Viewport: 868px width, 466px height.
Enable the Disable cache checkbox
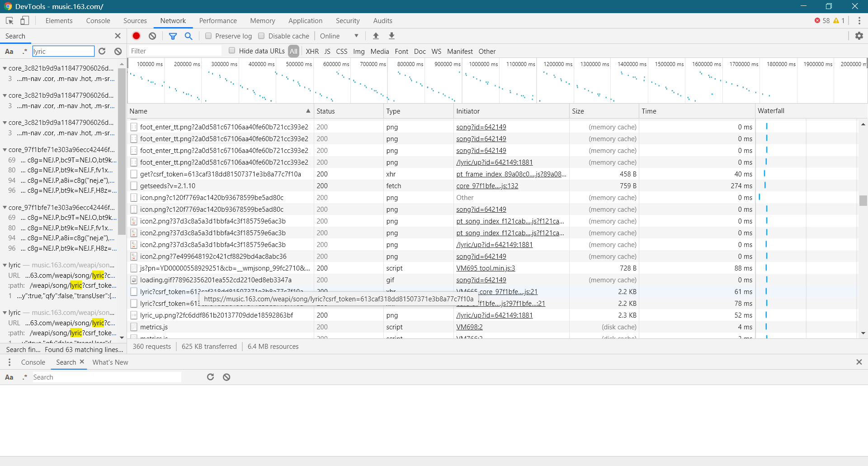coord(261,36)
